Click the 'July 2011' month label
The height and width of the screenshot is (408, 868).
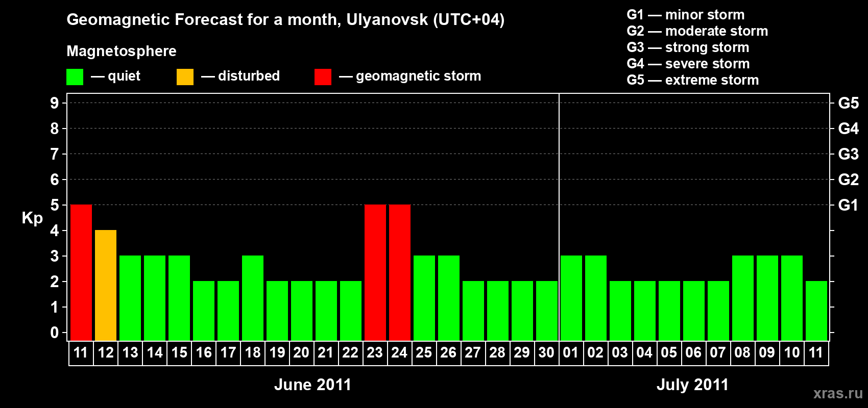pyautogui.click(x=693, y=385)
